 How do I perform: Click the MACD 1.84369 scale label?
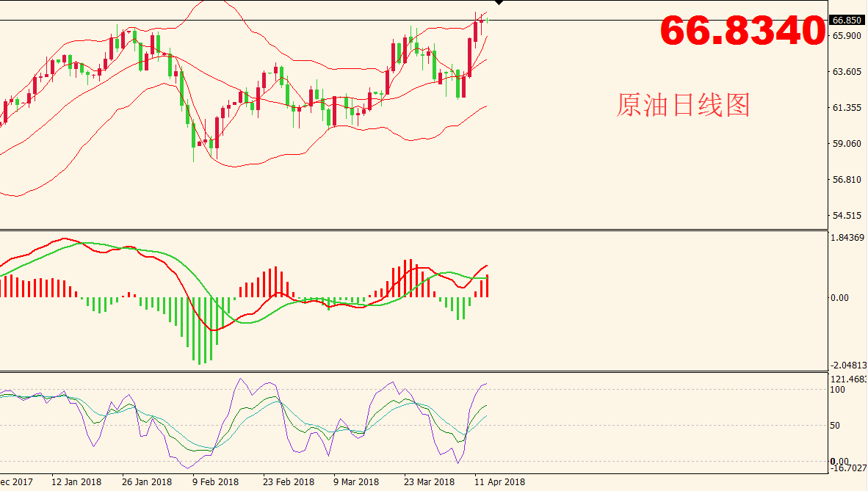click(848, 237)
